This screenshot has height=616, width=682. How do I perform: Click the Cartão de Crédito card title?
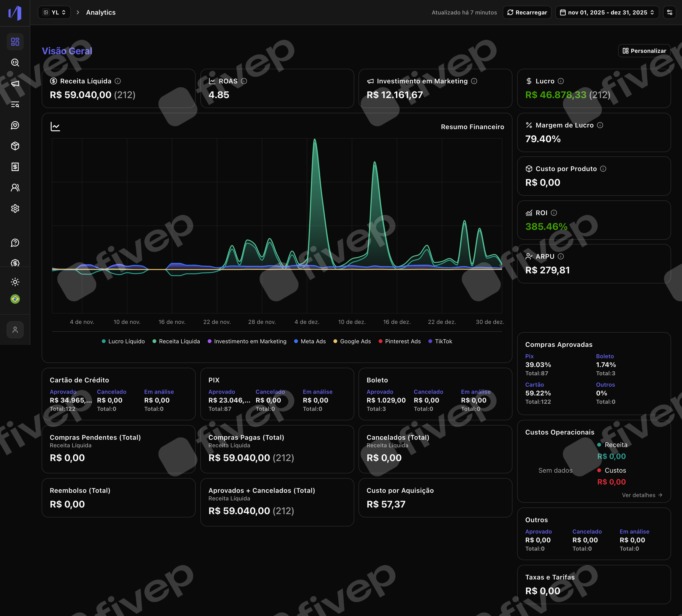[x=79, y=380]
